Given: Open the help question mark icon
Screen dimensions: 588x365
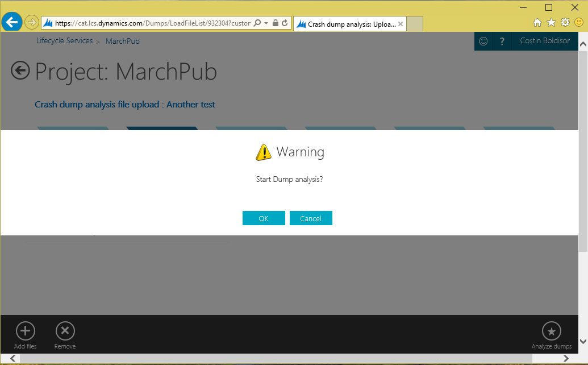Looking at the screenshot, I should tap(502, 41).
